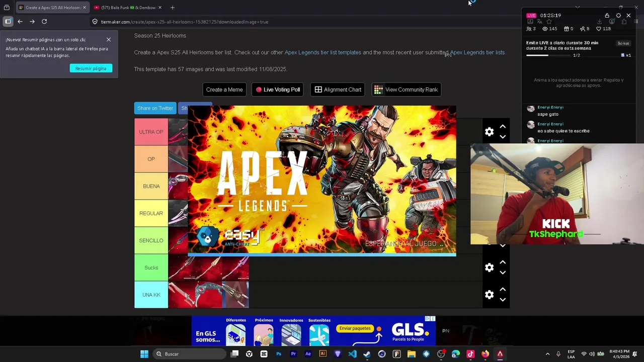The image size is (644, 362).
Task: Click the LIVE mission progress bar
Action: [548, 55]
